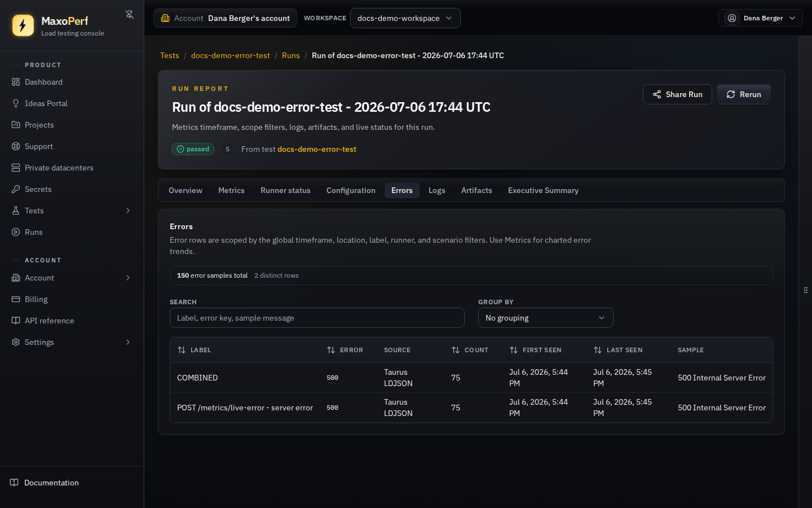Click the Account building icon in sidebar
This screenshot has height=508, width=812.
pos(16,278)
